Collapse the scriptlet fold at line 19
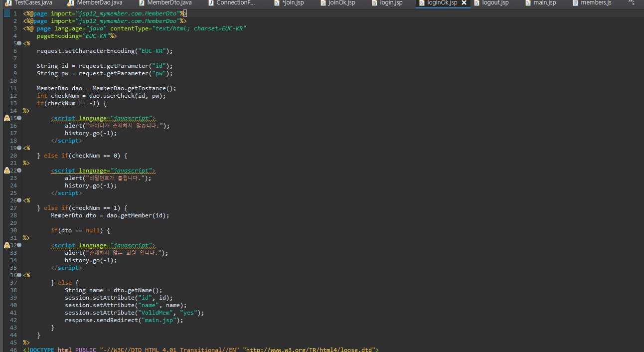Screen dimensions: 644x352 click(x=19, y=148)
